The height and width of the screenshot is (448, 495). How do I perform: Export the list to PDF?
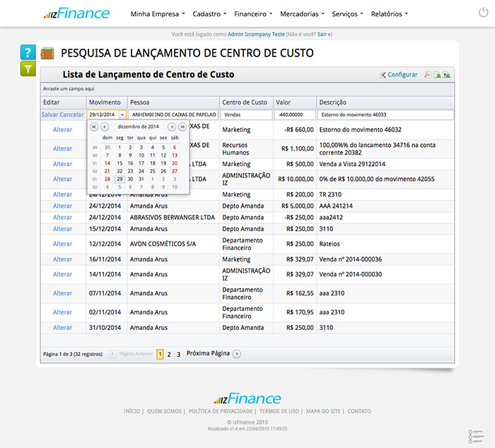click(428, 75)
